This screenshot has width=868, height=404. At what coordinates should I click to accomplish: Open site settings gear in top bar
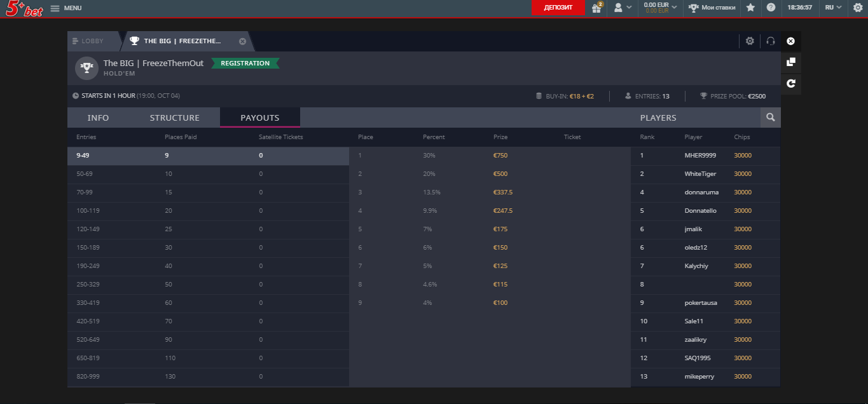pos(858,8)
